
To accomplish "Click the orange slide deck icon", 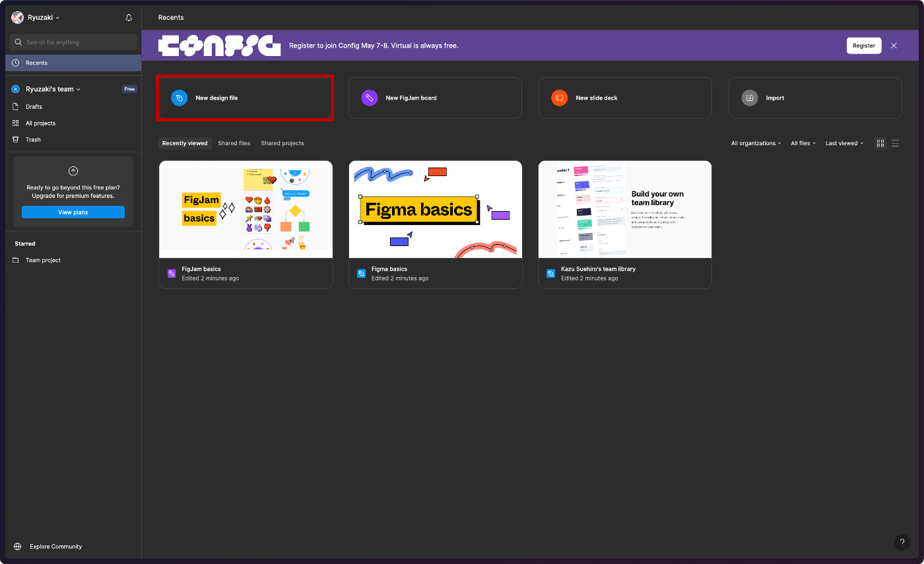I will point(560,98).
